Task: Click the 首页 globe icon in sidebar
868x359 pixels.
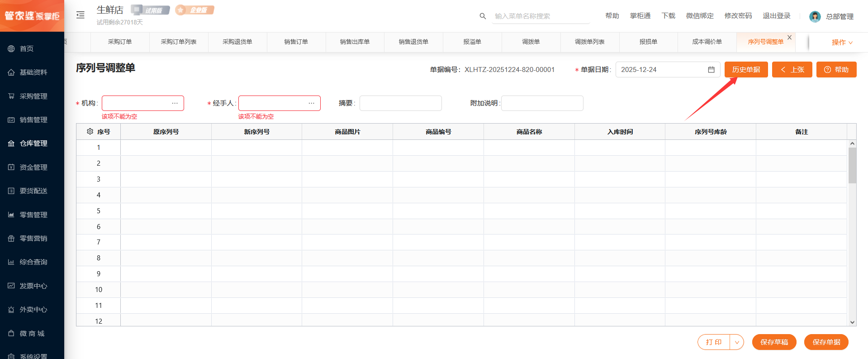Action: click(x=11, y=48)
